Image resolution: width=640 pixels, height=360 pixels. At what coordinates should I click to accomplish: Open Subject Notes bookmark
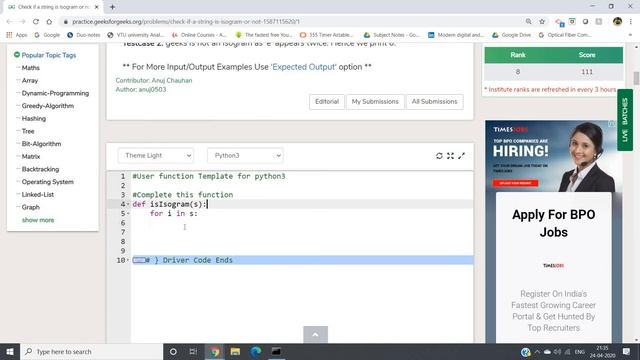[x=391, y=35]
